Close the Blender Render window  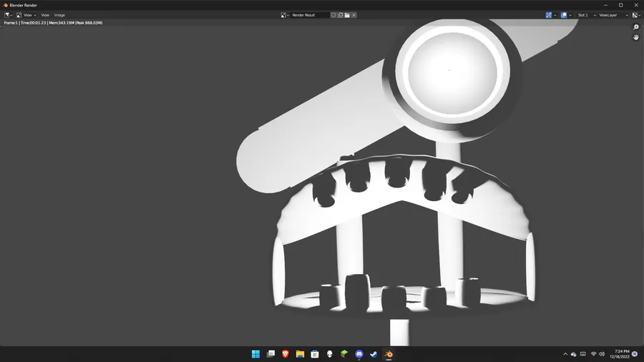point(636,5)
